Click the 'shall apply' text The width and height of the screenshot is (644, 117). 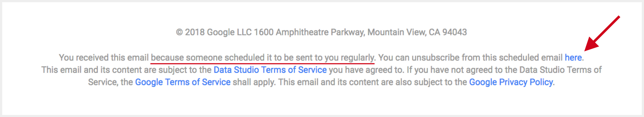253,82
